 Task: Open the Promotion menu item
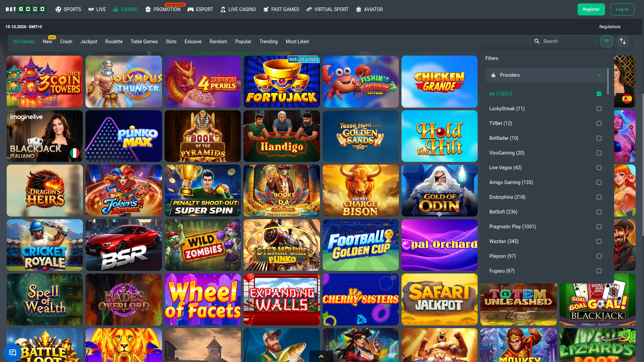(x=163, y=9)
